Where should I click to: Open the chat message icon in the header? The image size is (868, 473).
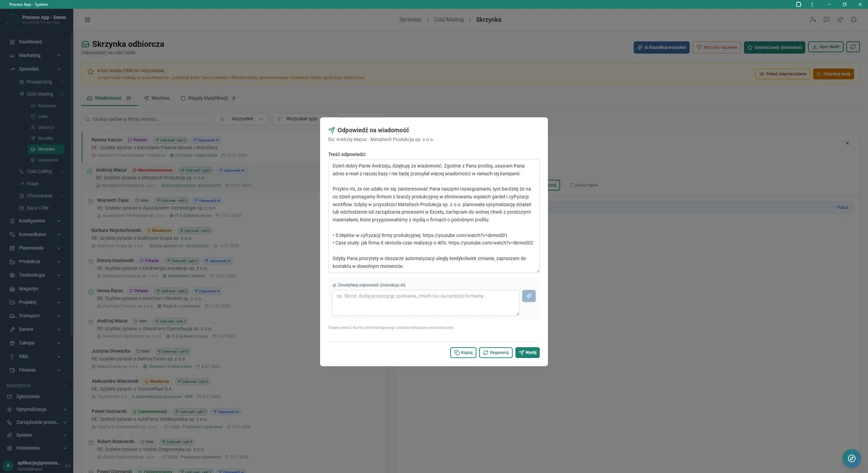[826, 20]
